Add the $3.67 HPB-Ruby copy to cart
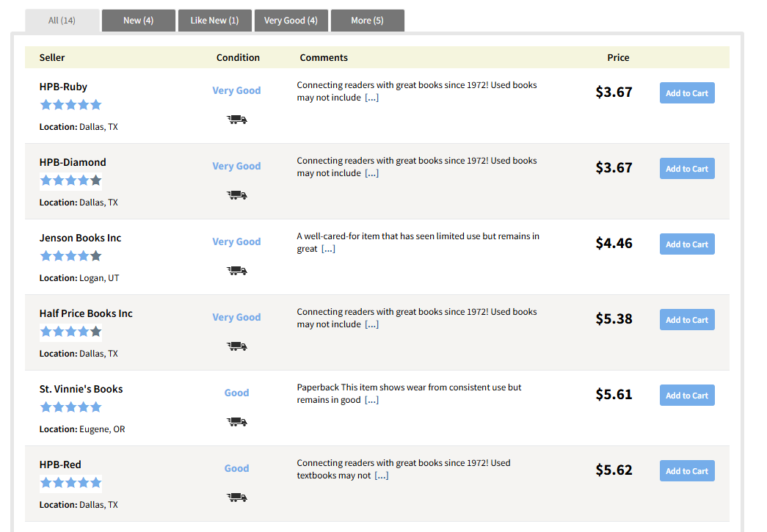 click(687, 93)
